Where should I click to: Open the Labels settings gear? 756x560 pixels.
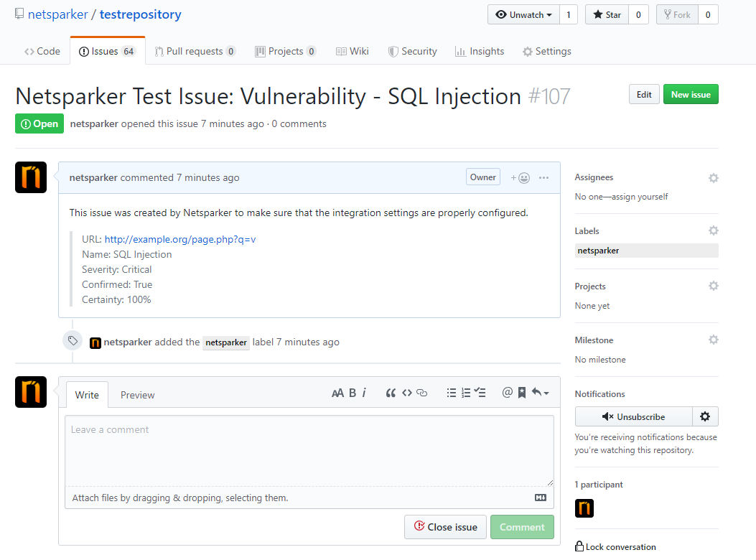click(x=713, y=230)
